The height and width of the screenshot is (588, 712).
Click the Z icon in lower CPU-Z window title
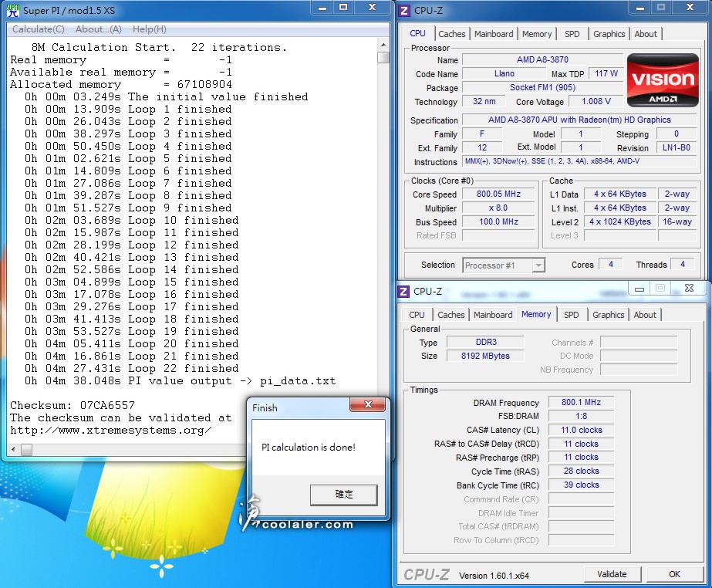pyautogui.click(x=403, y=291)
